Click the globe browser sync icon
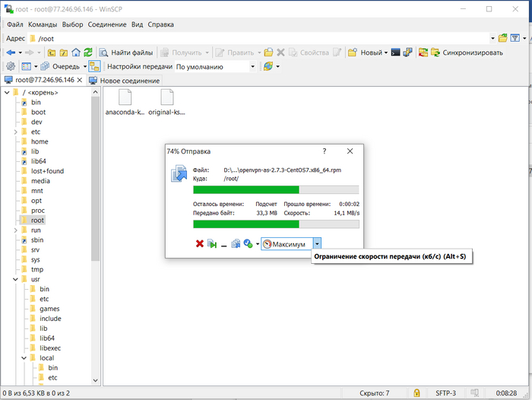The height and width of the screenshot is (400, 532). (x=268, y=66)
